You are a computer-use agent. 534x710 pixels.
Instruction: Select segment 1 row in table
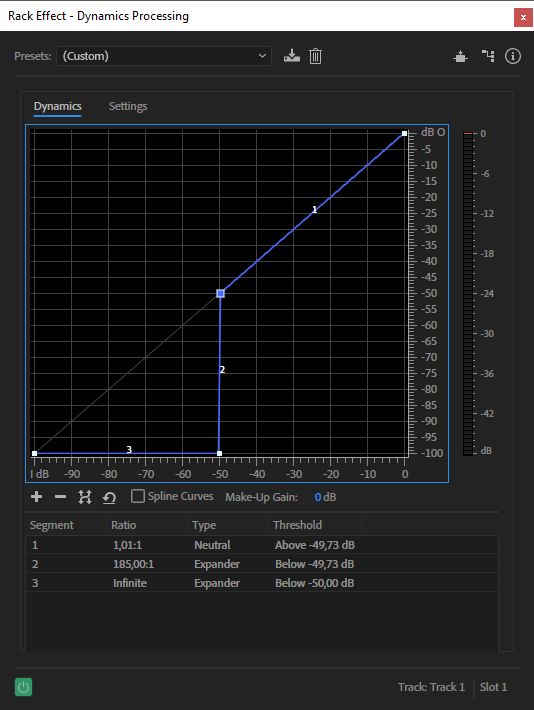[262, 545]
